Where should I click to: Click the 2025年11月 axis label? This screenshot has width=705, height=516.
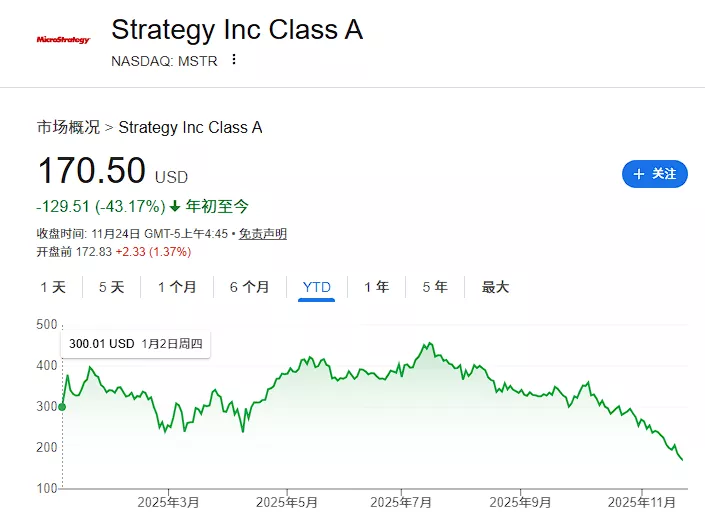(644, 502)
